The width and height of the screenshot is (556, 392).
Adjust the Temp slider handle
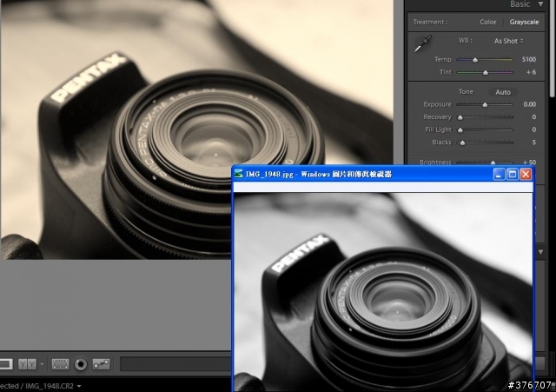(475, 60)
